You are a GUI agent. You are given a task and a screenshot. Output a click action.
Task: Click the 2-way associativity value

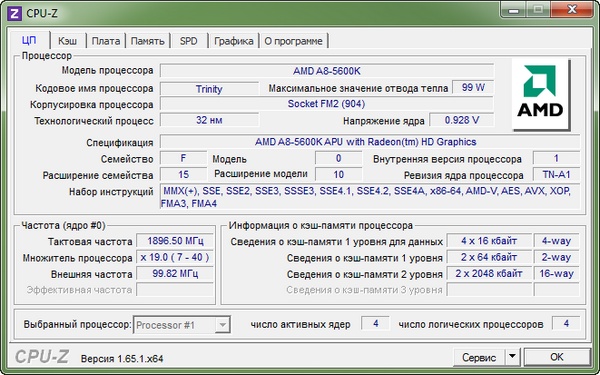[556, 257]
